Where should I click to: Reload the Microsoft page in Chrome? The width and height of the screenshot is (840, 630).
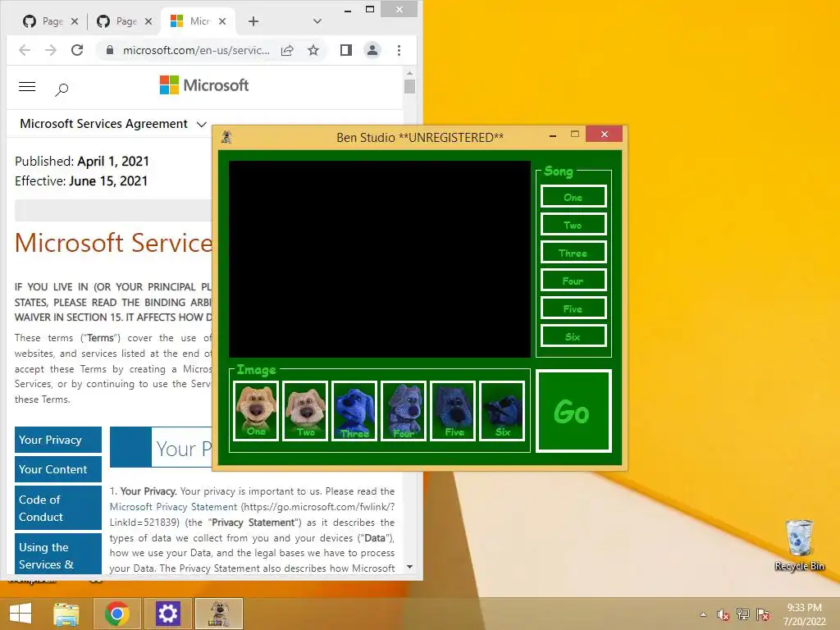tap(77, 50)
